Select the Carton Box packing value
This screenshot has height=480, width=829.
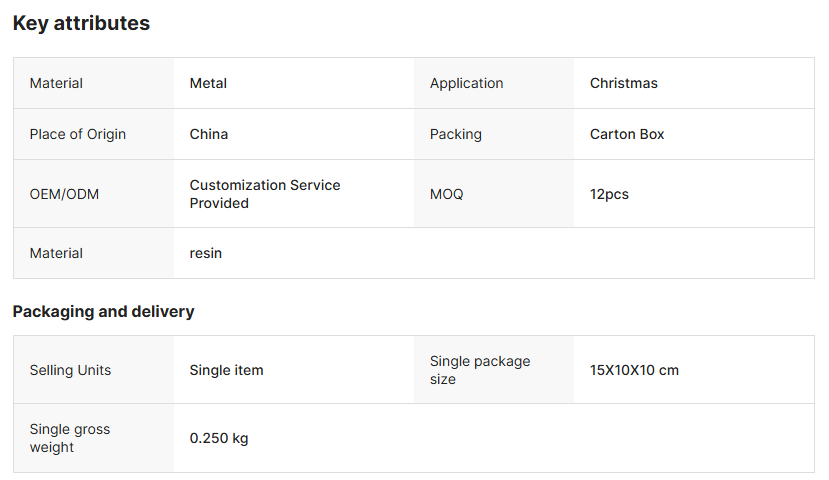(627, 134)
